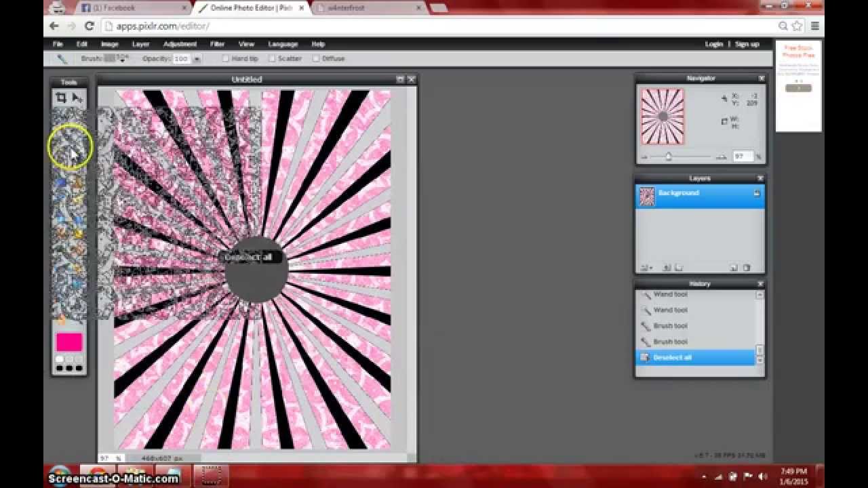Click History panel scrollbar down arrow

pyautogui.click(x=759, y=361)
